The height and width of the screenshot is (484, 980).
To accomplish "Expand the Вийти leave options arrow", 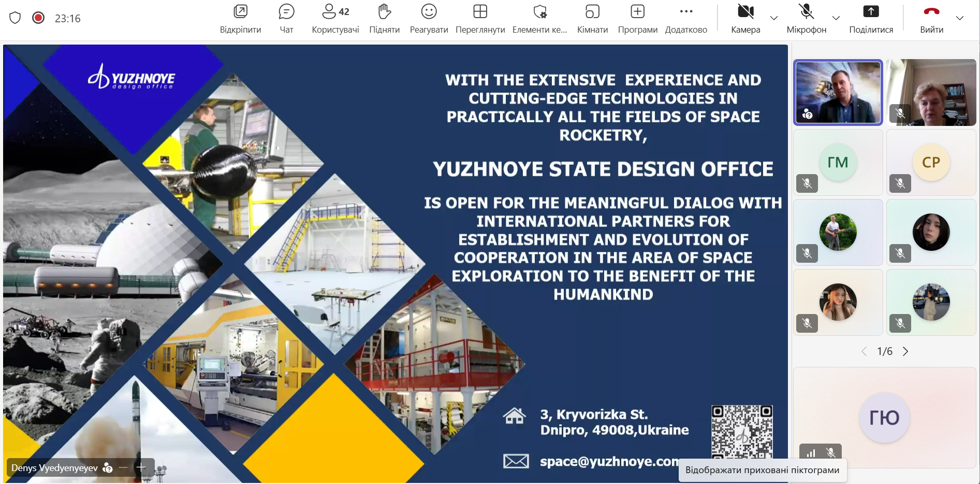I will point(960,18).
